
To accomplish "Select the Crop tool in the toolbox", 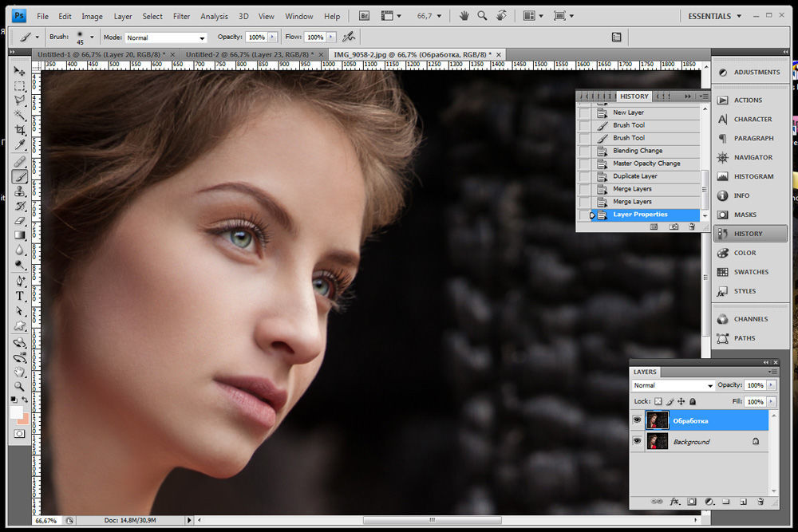I will (20, 130).
